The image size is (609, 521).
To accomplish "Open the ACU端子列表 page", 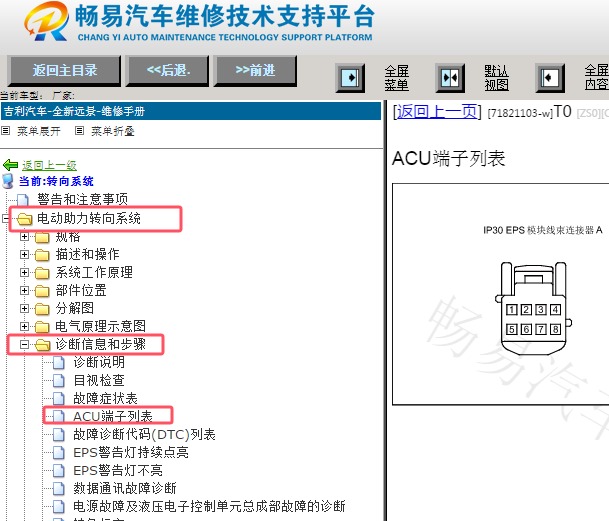I will coord(113,416).
